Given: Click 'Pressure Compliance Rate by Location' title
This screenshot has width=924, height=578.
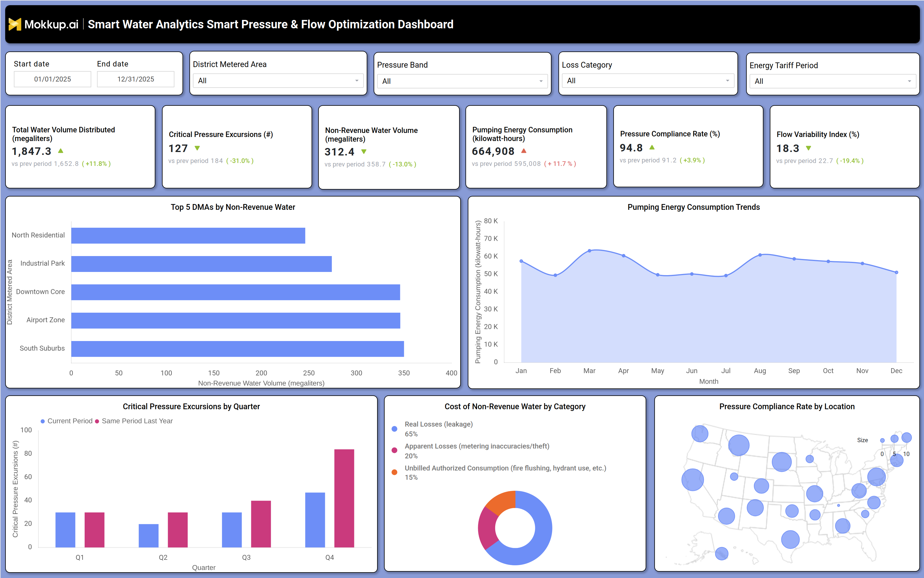Looking at the screenshot, I should [x=787, y=407].
